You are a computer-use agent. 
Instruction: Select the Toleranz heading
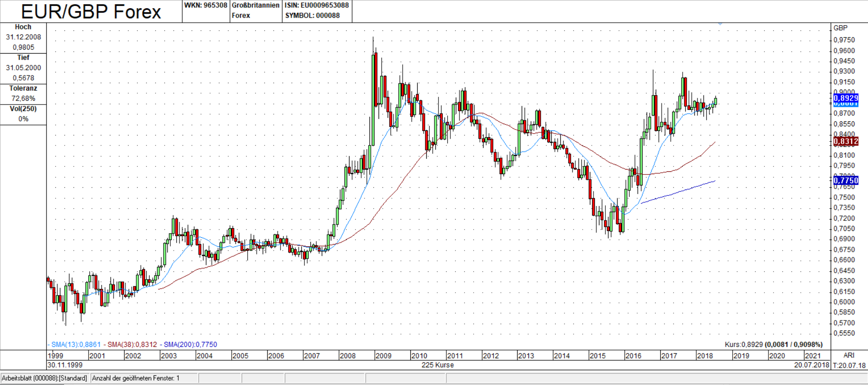click(x=23, y=88)
